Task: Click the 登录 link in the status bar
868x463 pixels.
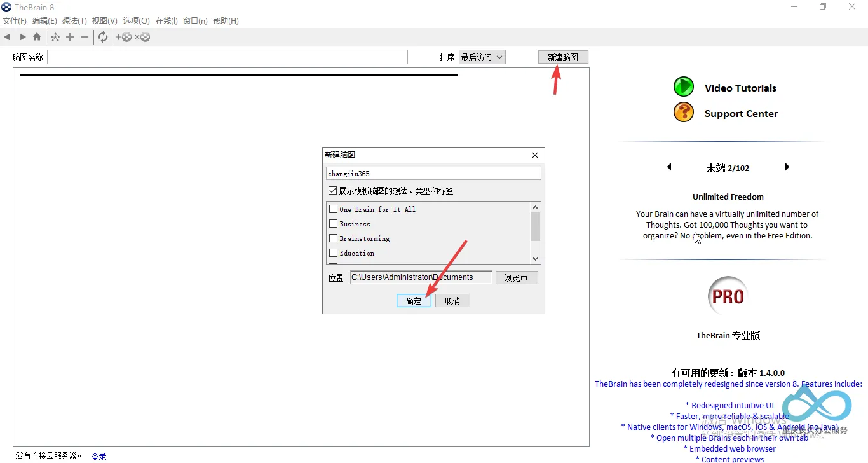Action: point(98,456)
